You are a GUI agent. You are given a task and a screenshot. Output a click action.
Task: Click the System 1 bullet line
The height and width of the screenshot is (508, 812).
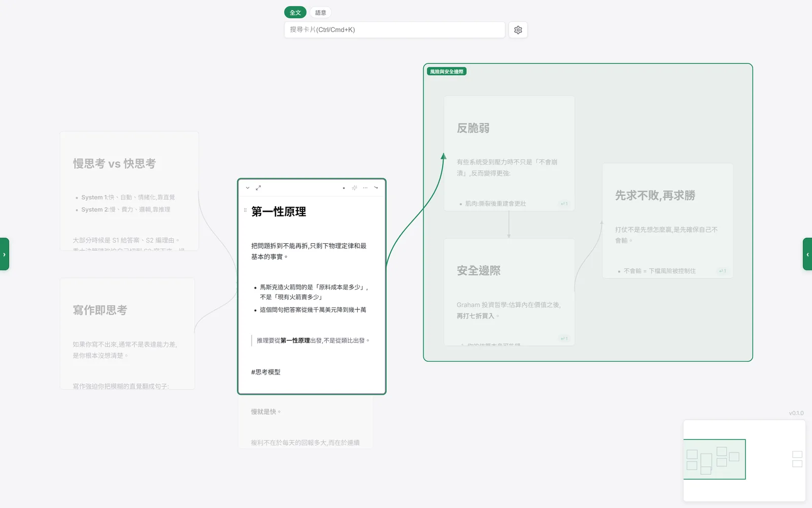[x=128, y=198]
